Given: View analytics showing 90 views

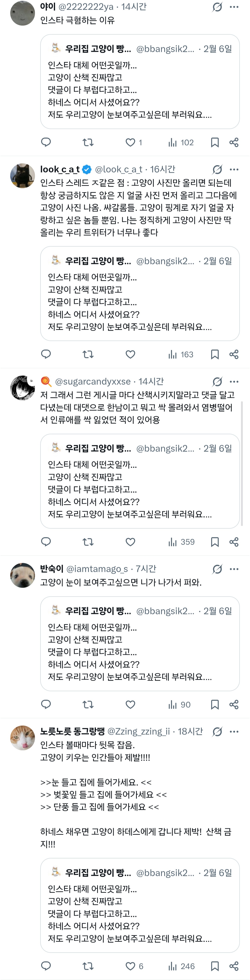Looking at the screenshot, I should click(x=179, y=705).
